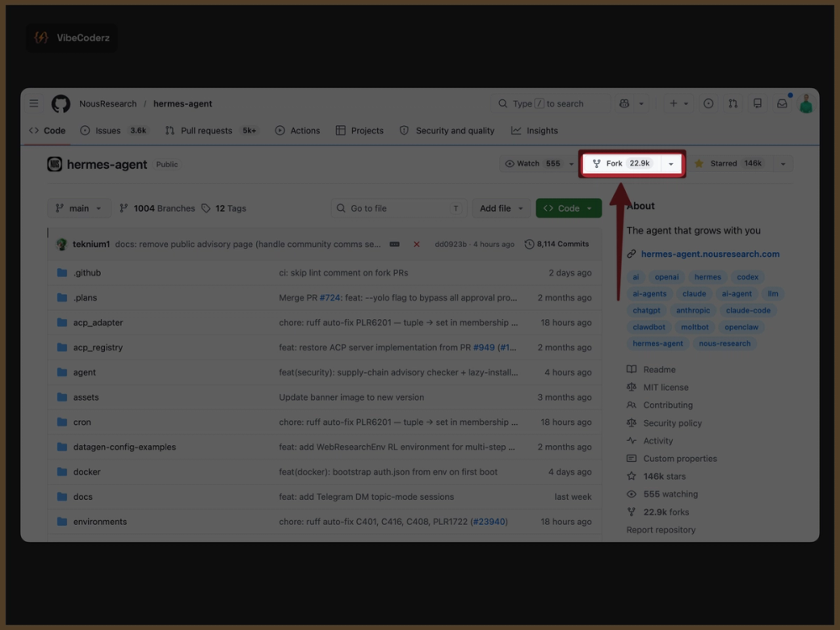
Task: Open the Add file dropdown
Action: point(501,208)
